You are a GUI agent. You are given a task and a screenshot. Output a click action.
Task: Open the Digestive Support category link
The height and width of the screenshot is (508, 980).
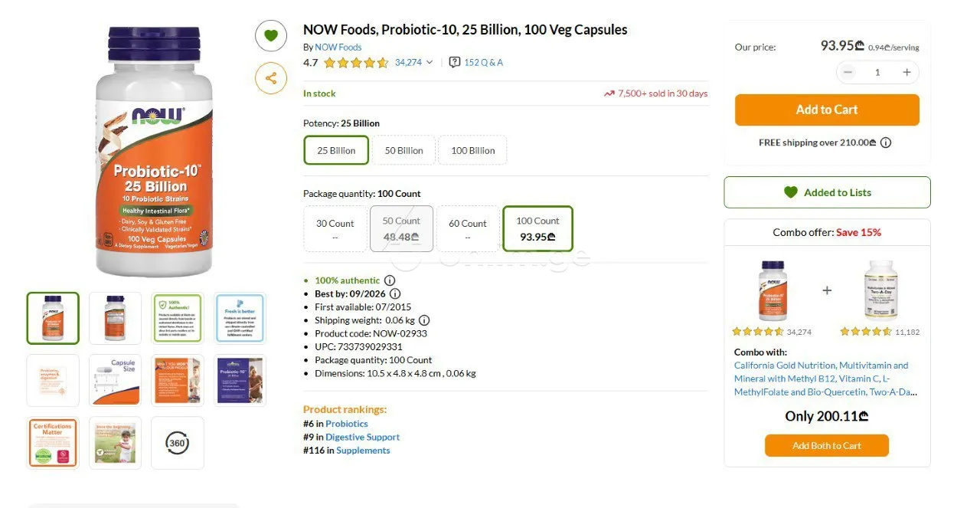pos(362,437)
